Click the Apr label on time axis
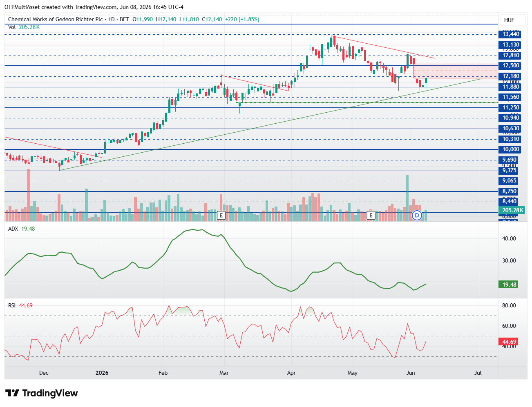 291,373
